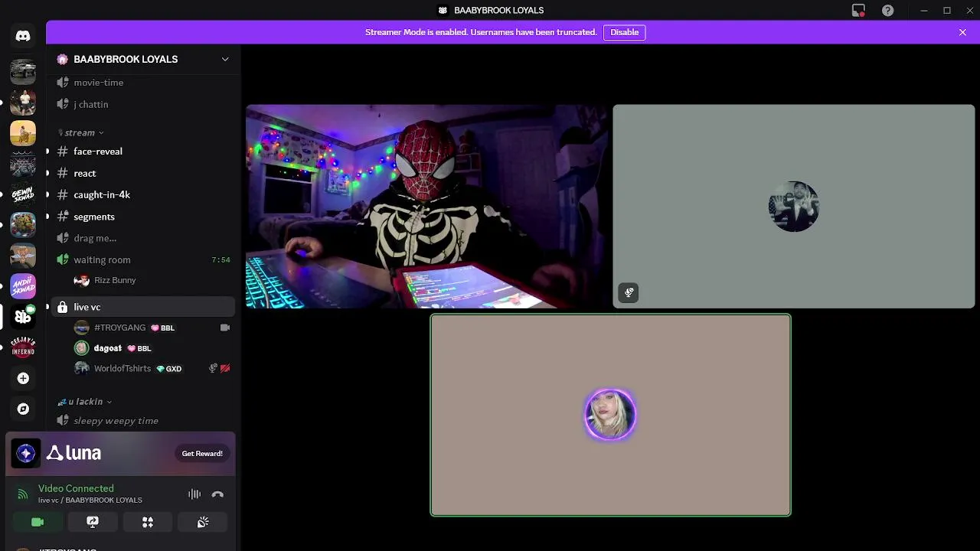980x551 pixels.
Task: Open the man in white shirt server
Action: click(23, 103)
